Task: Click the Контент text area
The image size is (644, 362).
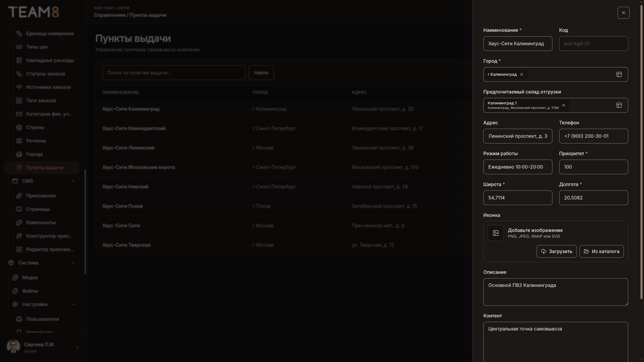Action: point(555,342)
